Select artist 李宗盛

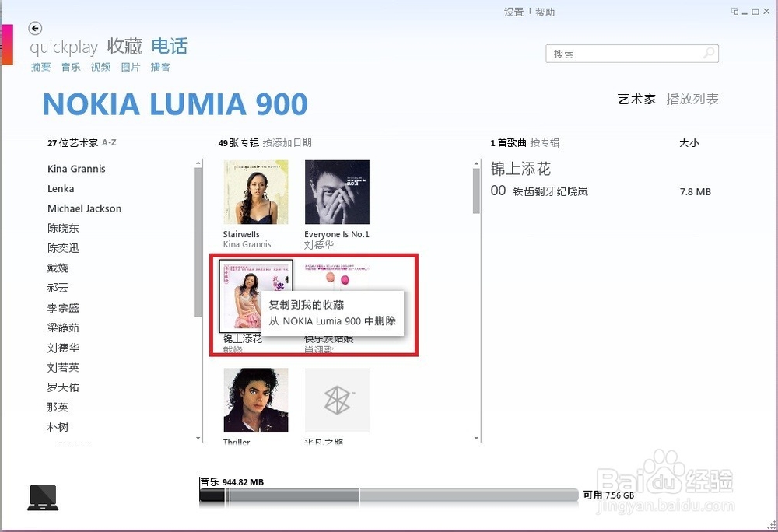[x=63, y=308]
